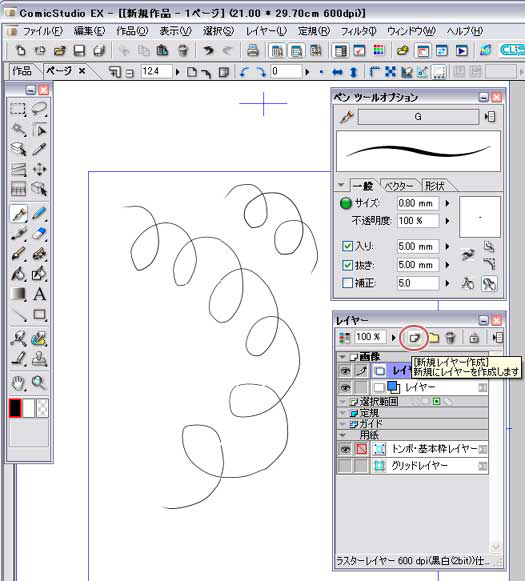Open the フィルタ(I) menu
Viewport: 525px width, 581px height.
point(358,31)
